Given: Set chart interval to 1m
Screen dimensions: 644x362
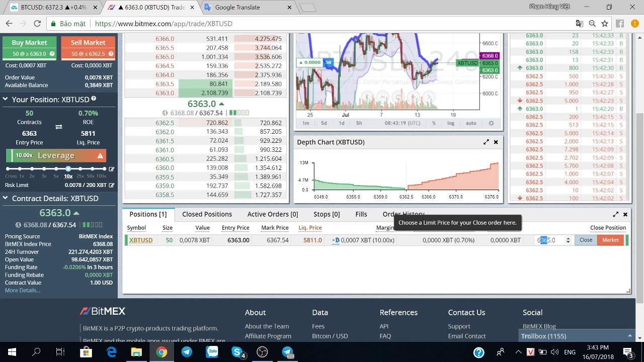Looking at the screenshot, I should (x=305, y=123).
